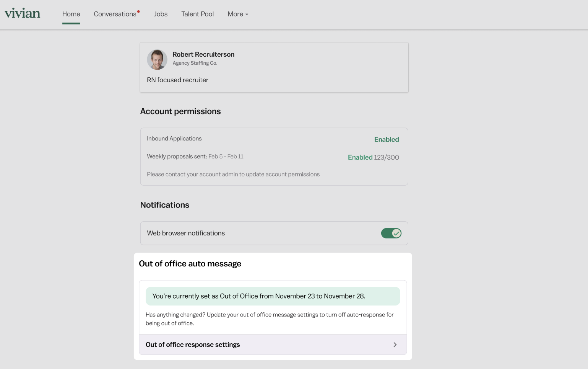Click the Has anything changed description text
588x369 pixels.
point(270,319)
